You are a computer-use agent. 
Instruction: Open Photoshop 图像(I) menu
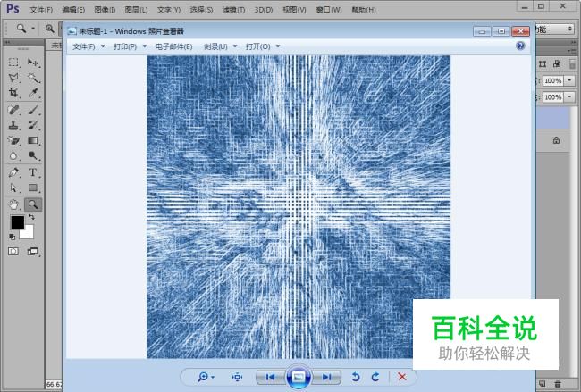pos(105,10)
